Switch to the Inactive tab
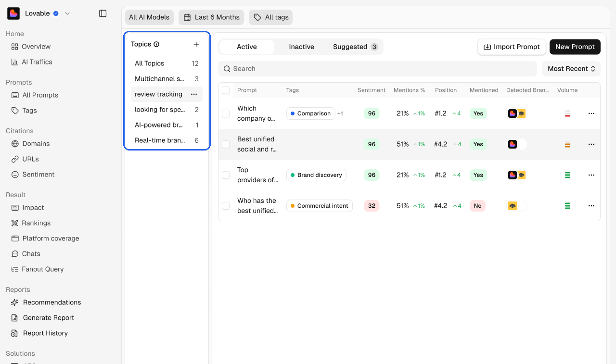Viewport: 616px width, 364px height. point(301,47)
